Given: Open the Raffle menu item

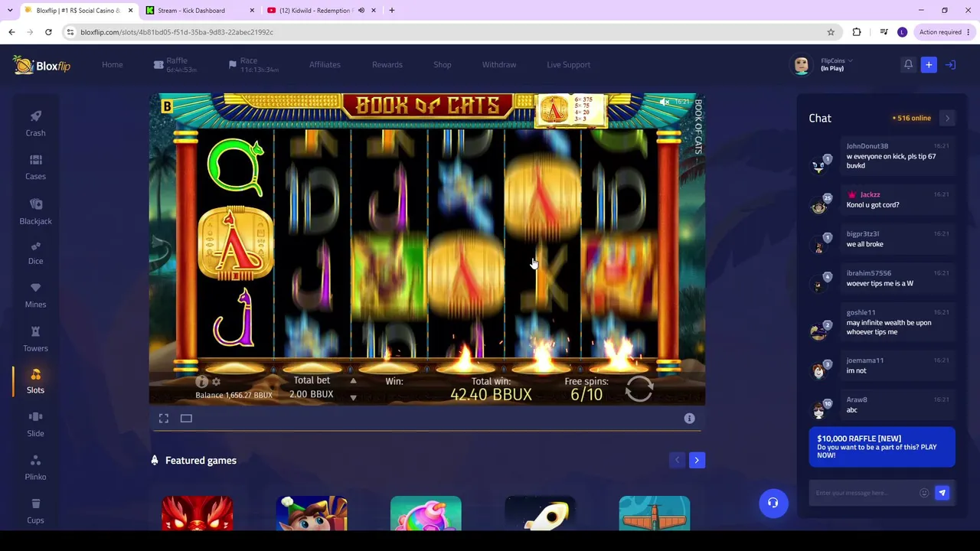Looking at the screenshot, I should [x=177, y=65].
